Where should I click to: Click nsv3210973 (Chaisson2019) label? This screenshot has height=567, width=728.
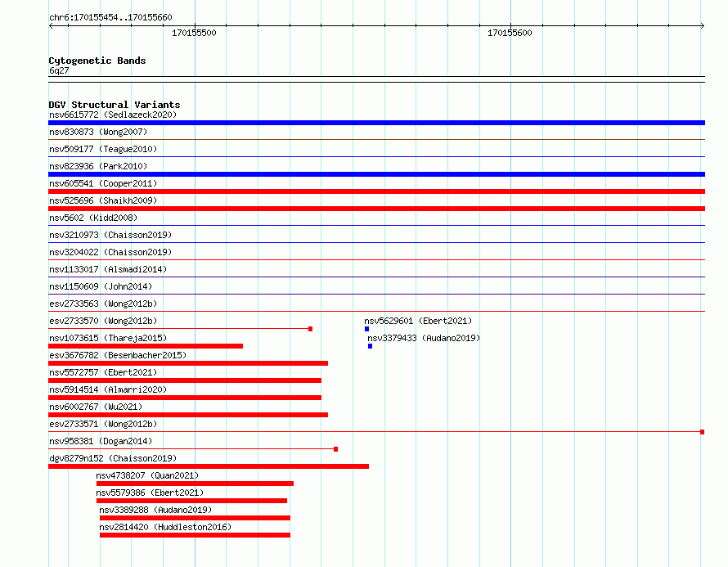pyautogui.click(x=110, y=235)
